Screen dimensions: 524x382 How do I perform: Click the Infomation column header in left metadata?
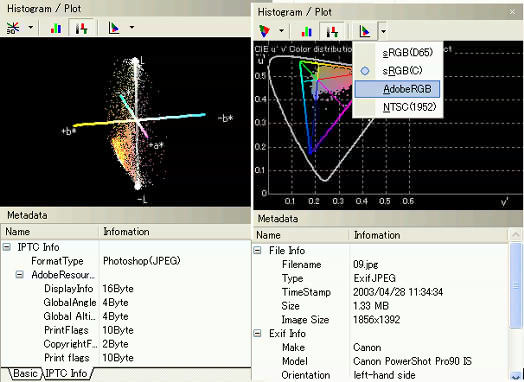[x=175, y=232]
